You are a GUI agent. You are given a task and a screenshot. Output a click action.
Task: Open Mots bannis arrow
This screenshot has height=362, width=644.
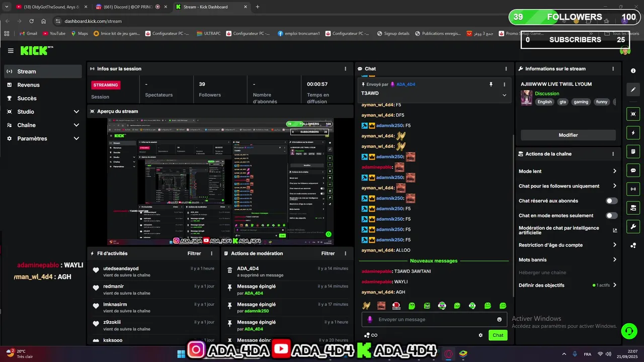pyautogui.click(x=614, y=260)
